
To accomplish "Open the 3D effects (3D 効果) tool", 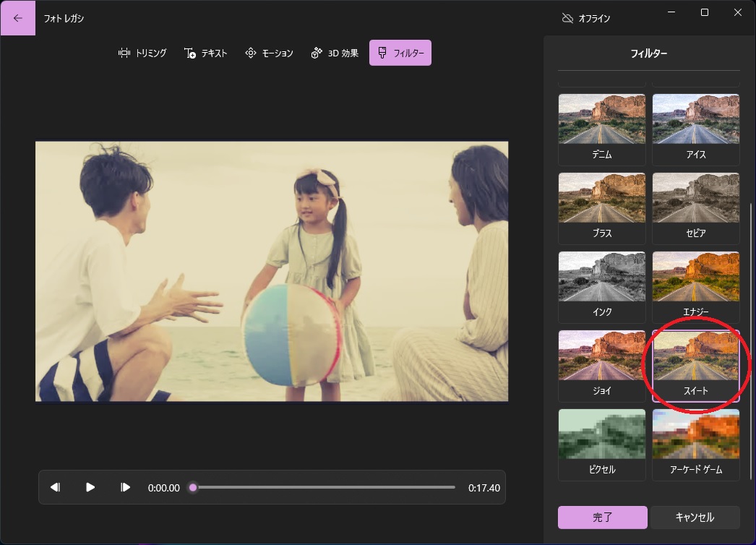I will click(335, 53).
